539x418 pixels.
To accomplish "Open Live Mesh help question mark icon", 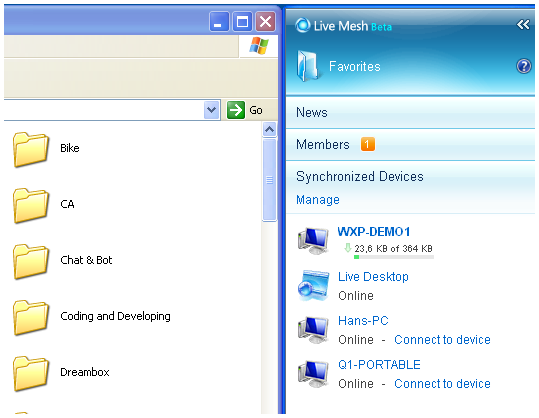I will click(524, 66).
